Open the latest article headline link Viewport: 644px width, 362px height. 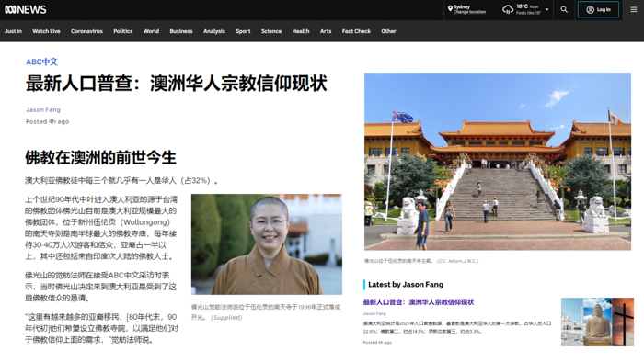(x=418, y=302)
